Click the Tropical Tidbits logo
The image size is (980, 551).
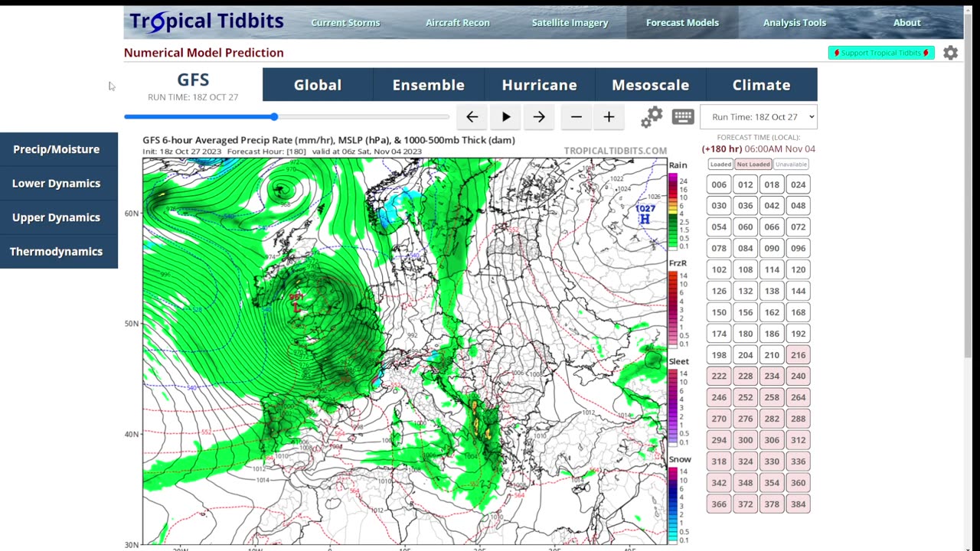point(207,21)
